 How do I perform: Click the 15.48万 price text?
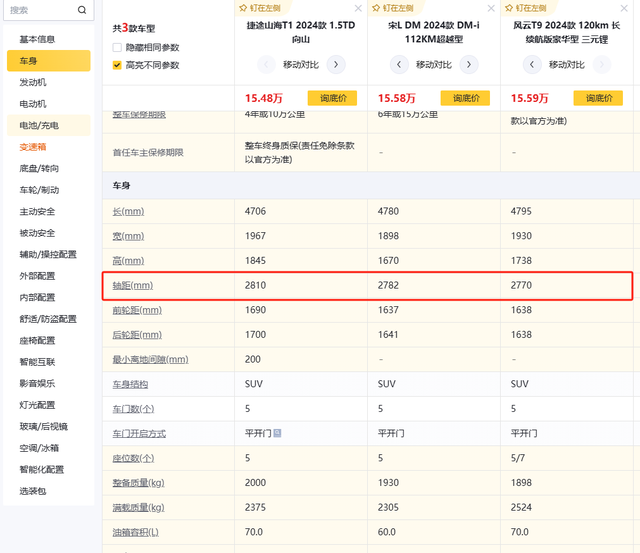pos(264,98)
